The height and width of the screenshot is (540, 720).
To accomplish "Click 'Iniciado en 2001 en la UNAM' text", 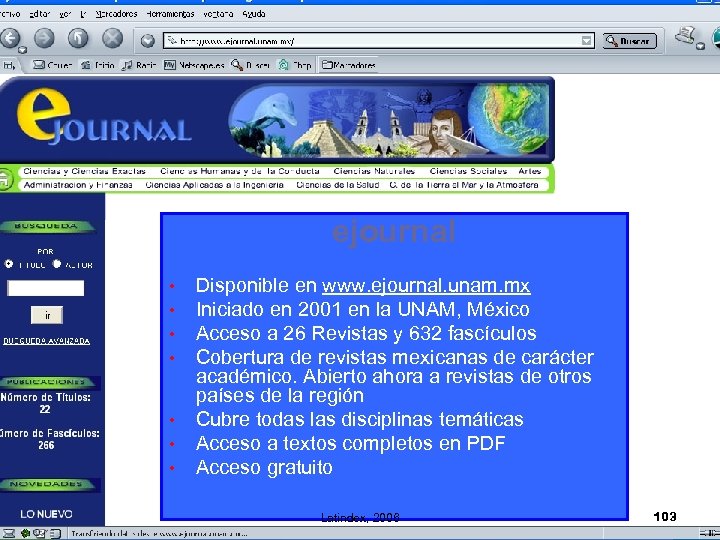I will click(x=362, y=309).
